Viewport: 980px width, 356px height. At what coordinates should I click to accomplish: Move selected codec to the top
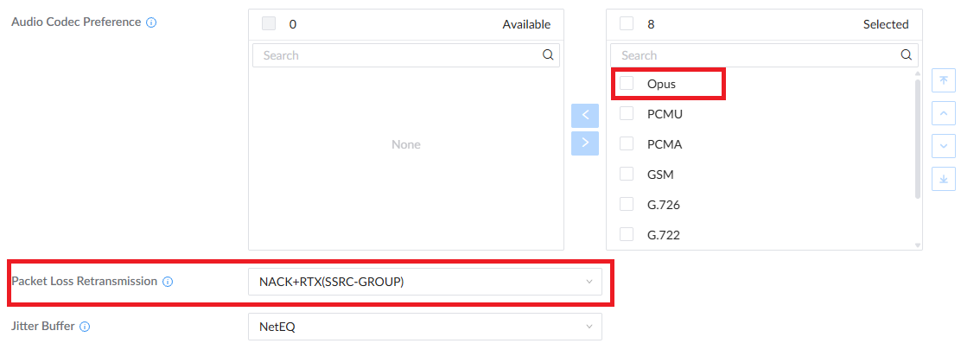pos(944,80)
